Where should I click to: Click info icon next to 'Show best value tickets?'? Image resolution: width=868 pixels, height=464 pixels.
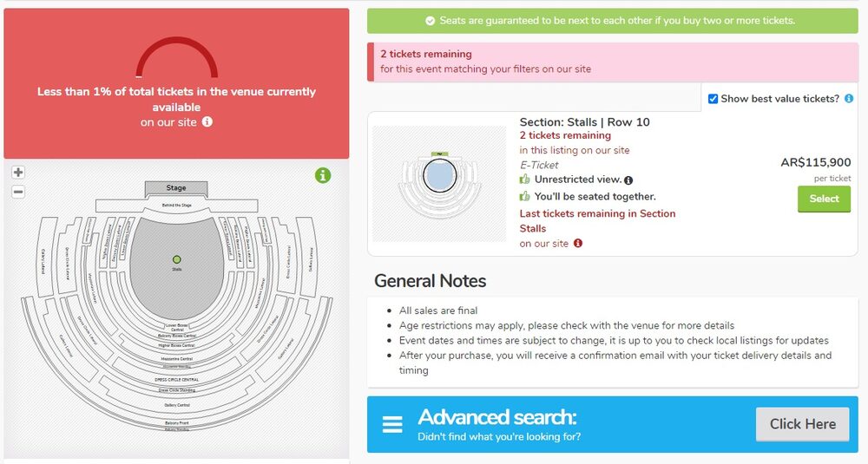(849, 99)
